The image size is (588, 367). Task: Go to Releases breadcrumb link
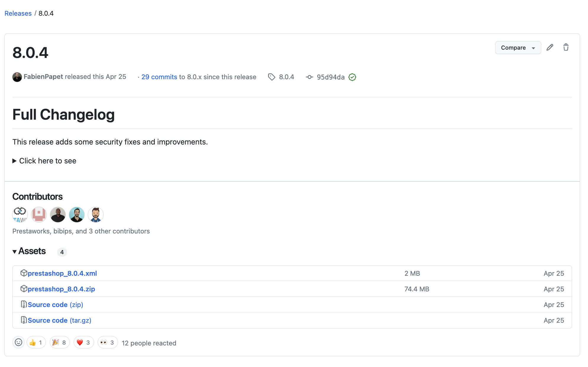coord(18,13)
